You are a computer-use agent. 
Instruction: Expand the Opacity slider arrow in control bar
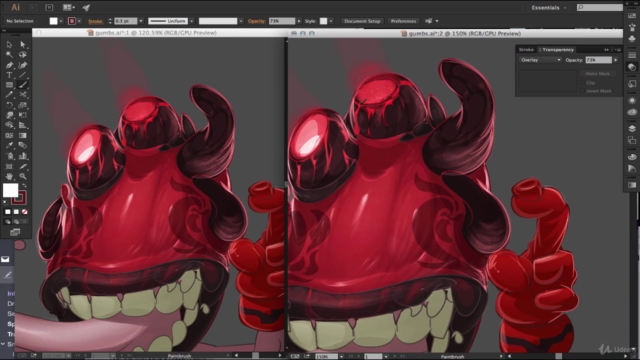(299, 21)
